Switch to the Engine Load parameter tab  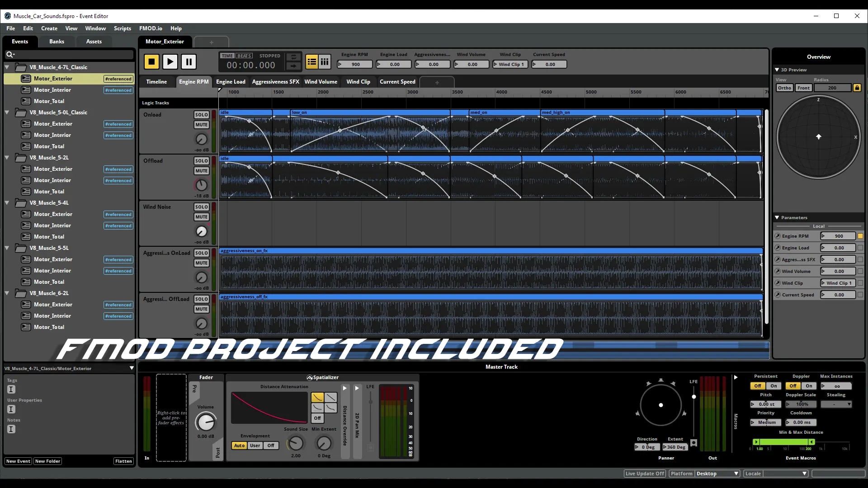click(231, 82)
